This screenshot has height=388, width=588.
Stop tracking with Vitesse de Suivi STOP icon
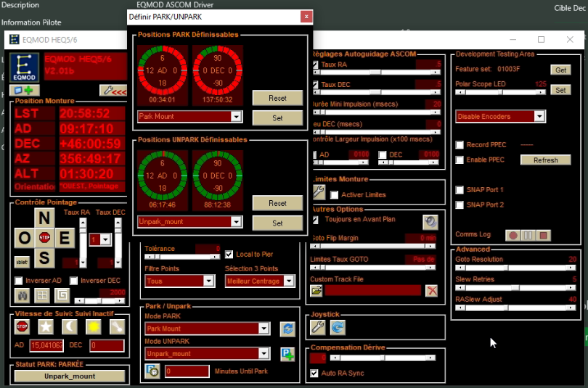pyautogui.click(x=22, y=327)
